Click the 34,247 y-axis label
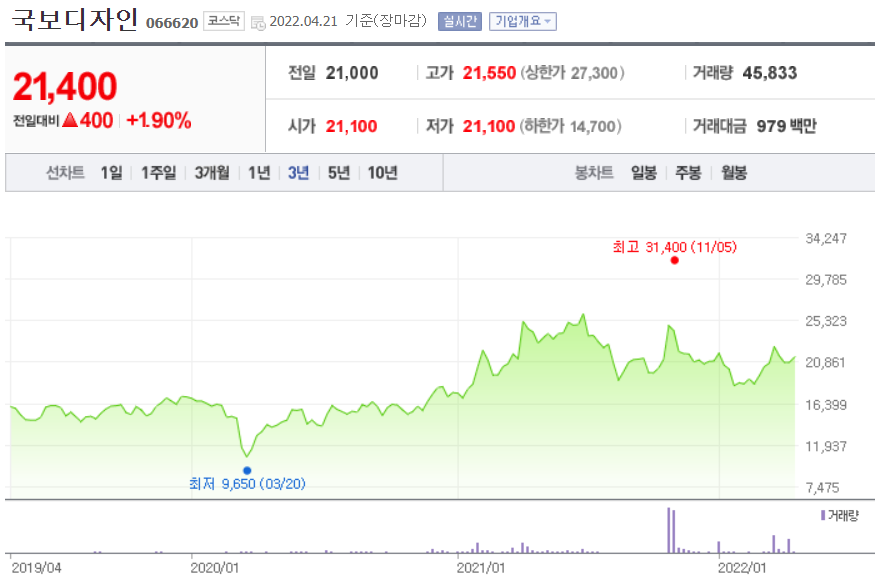The image size is (875, 586). 826,238
